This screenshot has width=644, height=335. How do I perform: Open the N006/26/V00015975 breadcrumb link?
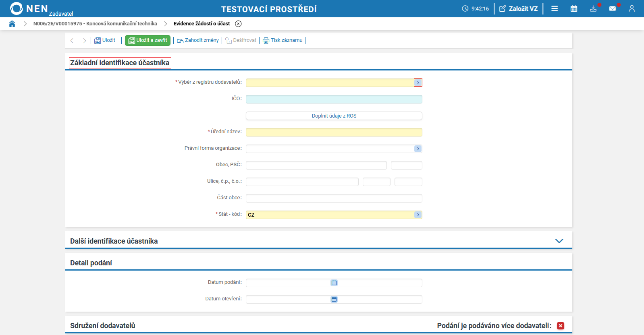(x=95, y=24)
